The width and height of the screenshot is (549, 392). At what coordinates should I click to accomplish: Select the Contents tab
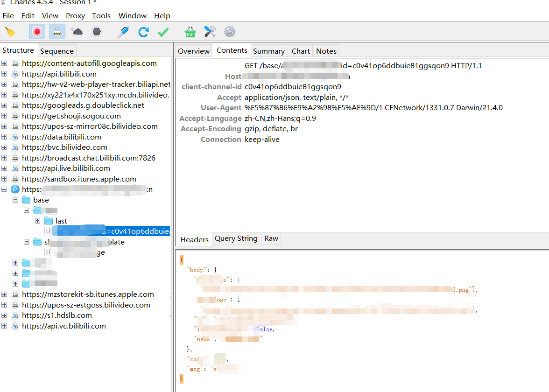pos(232,50)
